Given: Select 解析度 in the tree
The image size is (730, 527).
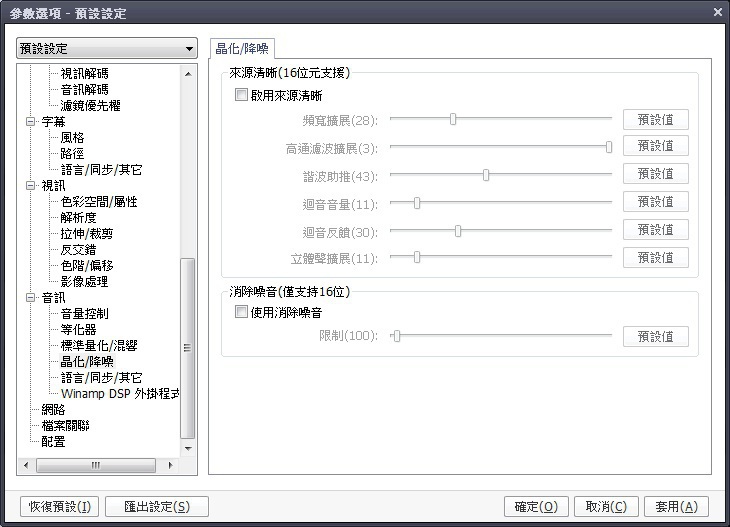Looking at the screenshot, I should coord(78,217).
